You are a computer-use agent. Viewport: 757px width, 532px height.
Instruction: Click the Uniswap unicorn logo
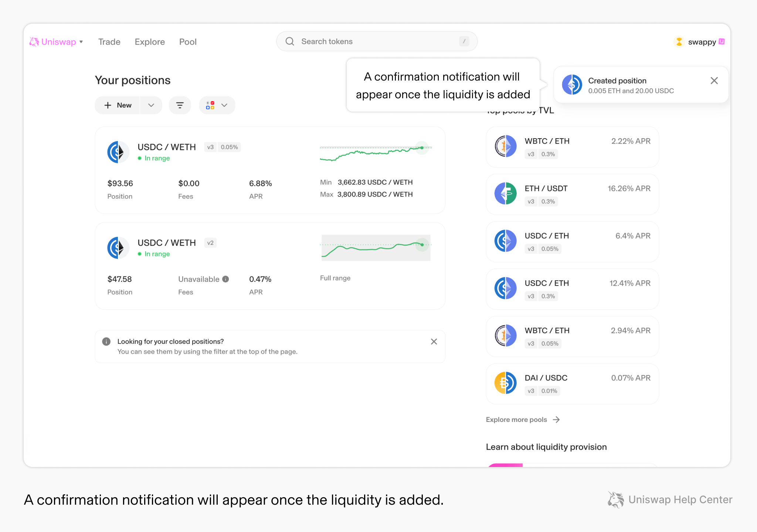(34, 42)
